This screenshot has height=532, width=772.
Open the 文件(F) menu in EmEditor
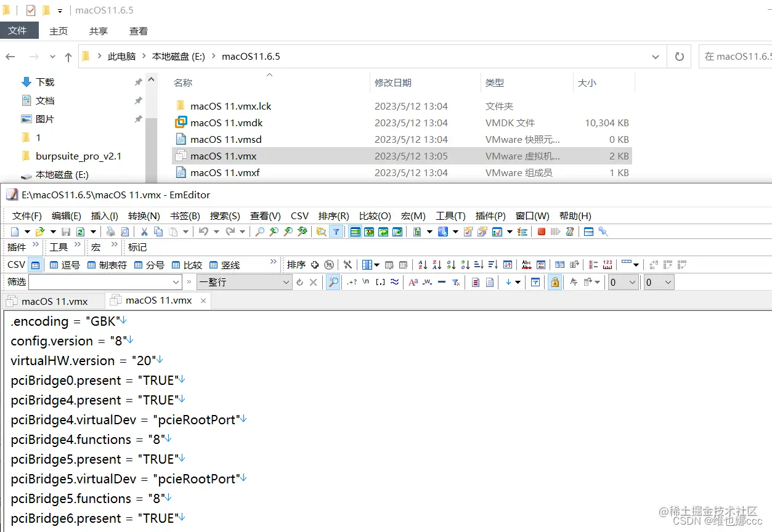click(27, 216)
